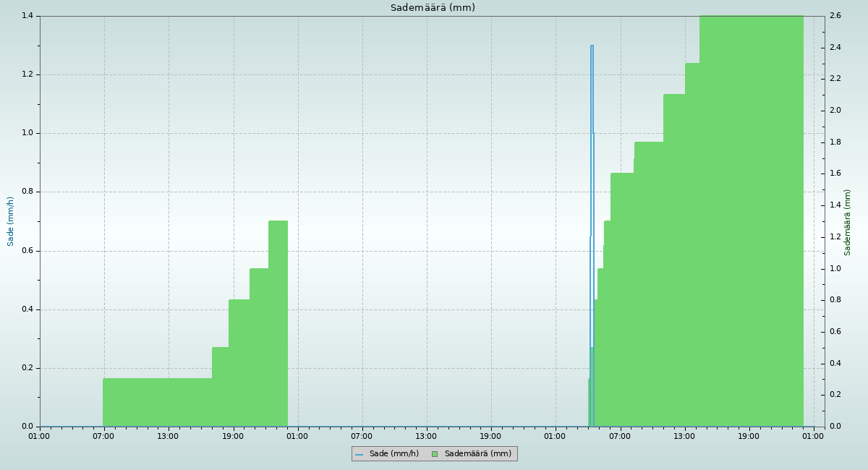Select the 'Sade (mm/h)' legend label
The width and height of the screenshot is (868, 470).
pyautogui.click(x=393, y=454)
